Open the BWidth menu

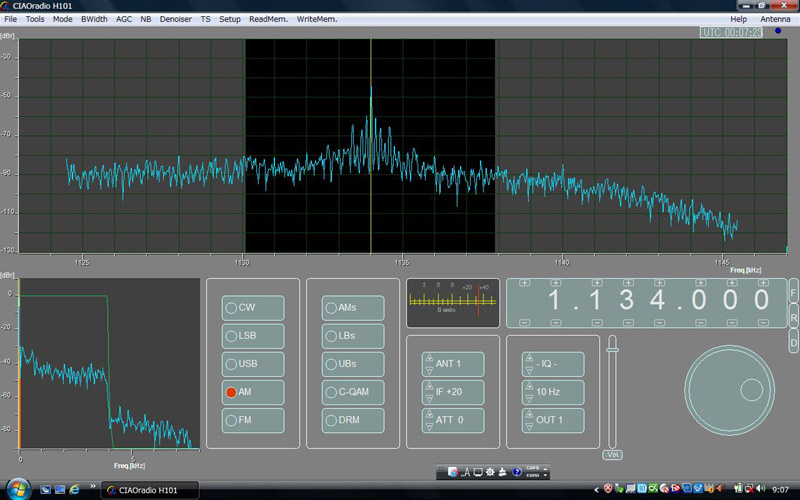(x=95, y=19)
